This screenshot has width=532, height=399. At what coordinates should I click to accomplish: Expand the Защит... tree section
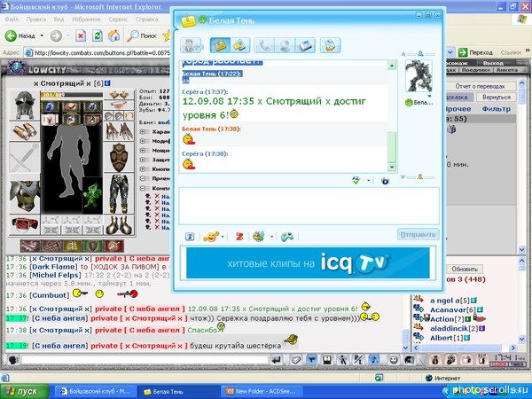point(143,160)
